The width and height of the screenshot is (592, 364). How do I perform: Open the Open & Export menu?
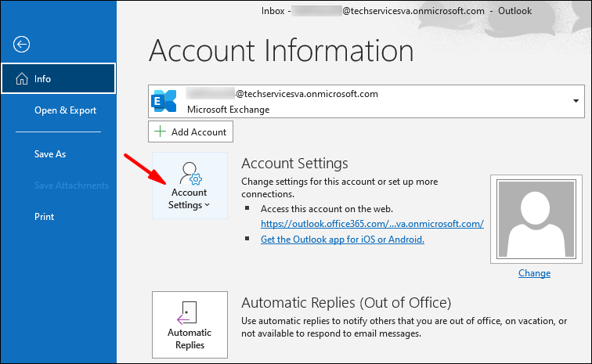click(65, 110)
